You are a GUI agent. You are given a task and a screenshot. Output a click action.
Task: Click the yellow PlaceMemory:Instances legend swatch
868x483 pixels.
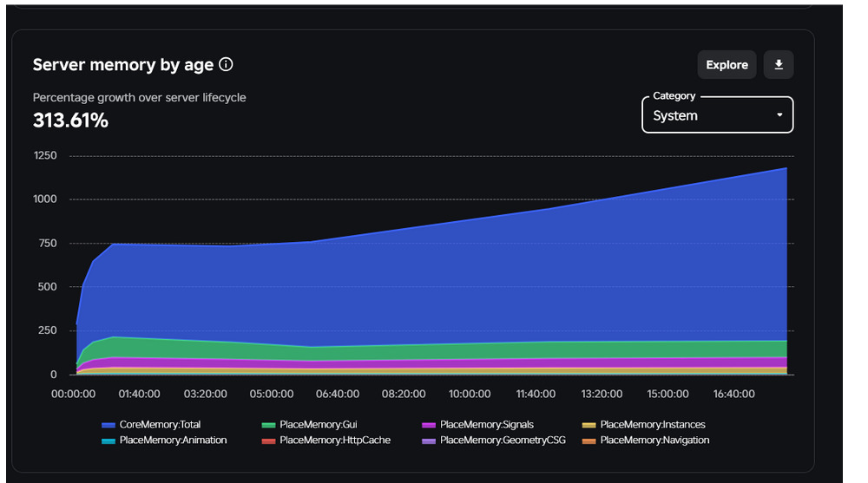tap(589, 425)
